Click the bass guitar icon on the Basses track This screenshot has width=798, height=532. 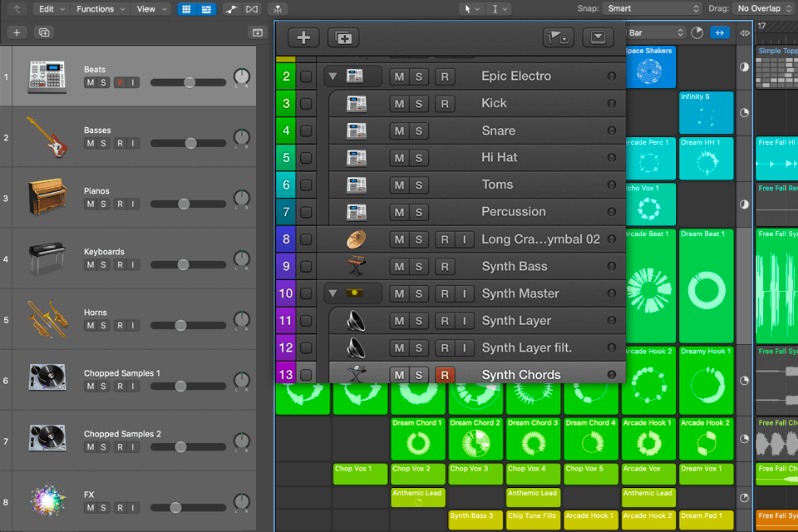point(47,135)
